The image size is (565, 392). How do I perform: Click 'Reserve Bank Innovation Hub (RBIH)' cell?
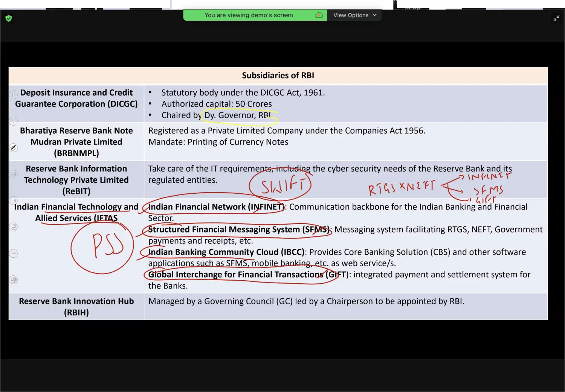click(x=76, y=307)
